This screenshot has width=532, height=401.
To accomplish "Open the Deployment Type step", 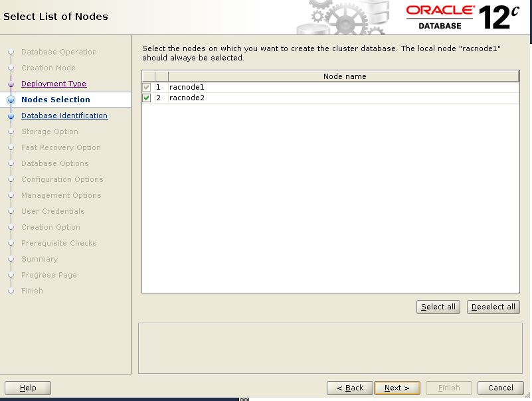I will (54, 84).
